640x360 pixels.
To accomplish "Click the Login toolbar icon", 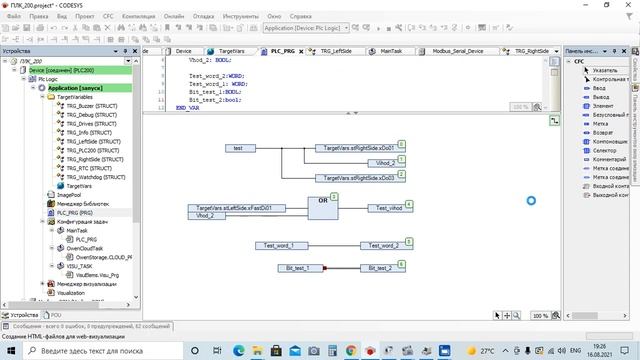I will (356, 28).
